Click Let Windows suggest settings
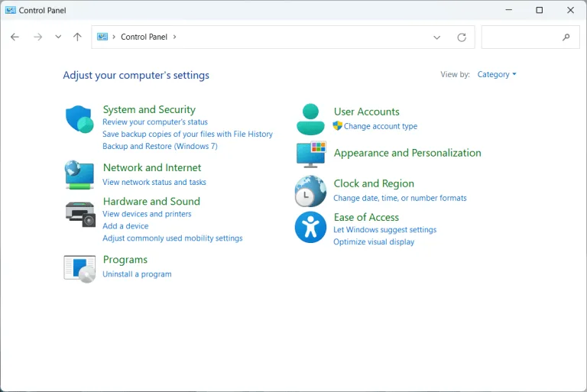The width and height of the screenshot is (587, 392). [x=385, y=229]
